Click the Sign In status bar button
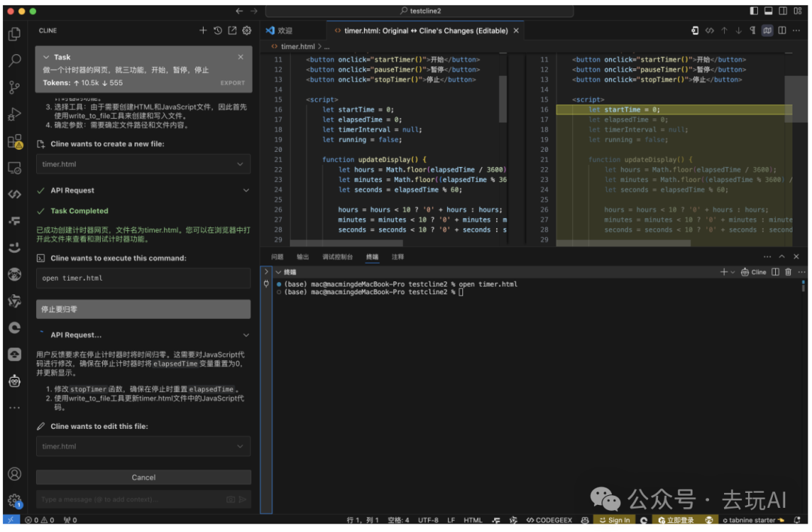The image size is (812, 532). (x=614, y=520)
